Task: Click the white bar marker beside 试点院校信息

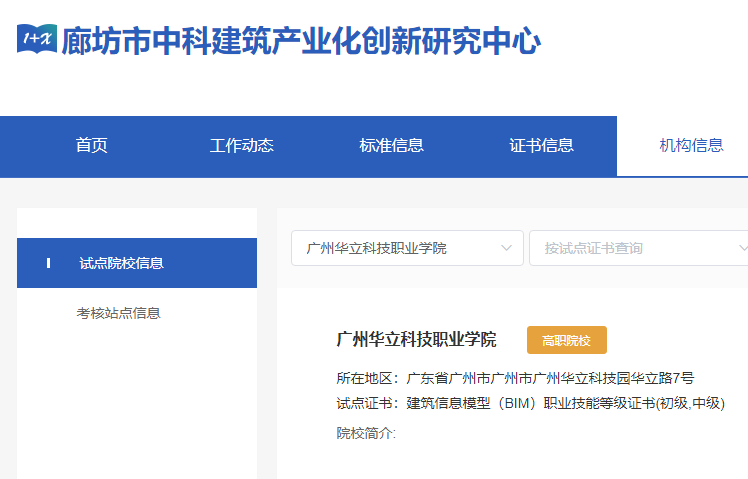Action: (x=48, y=263)
